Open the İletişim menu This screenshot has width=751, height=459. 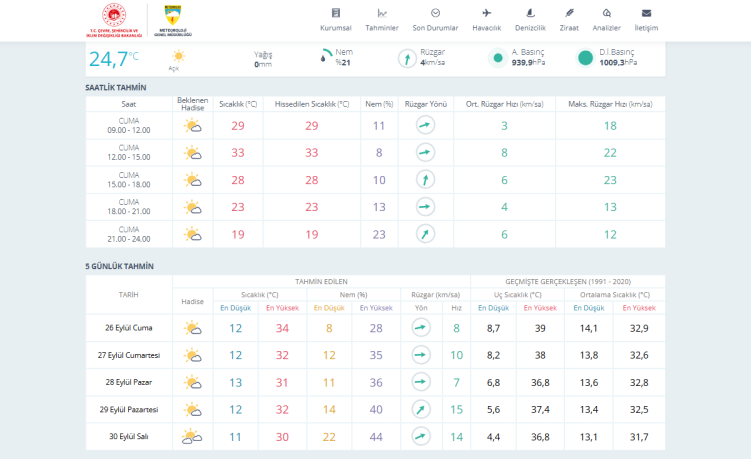point(646,20)
